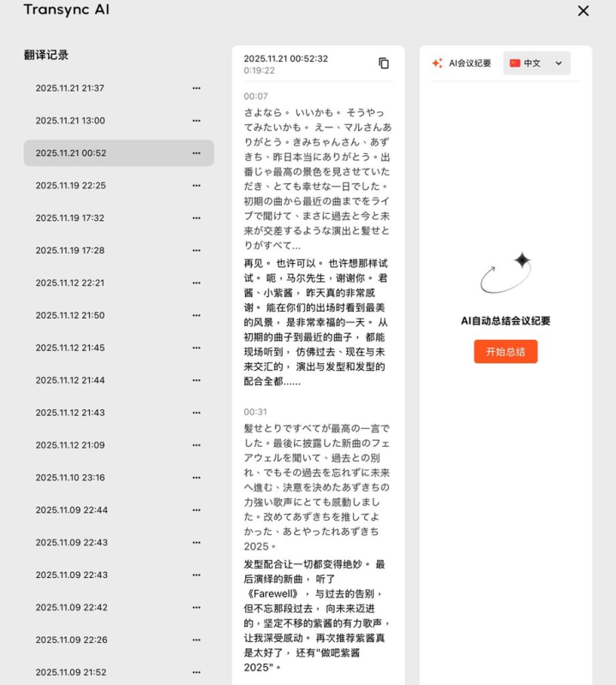This screenshot has height=685, width=616.
Task: Copy the transcript using the copy icon
Action: 384,63
